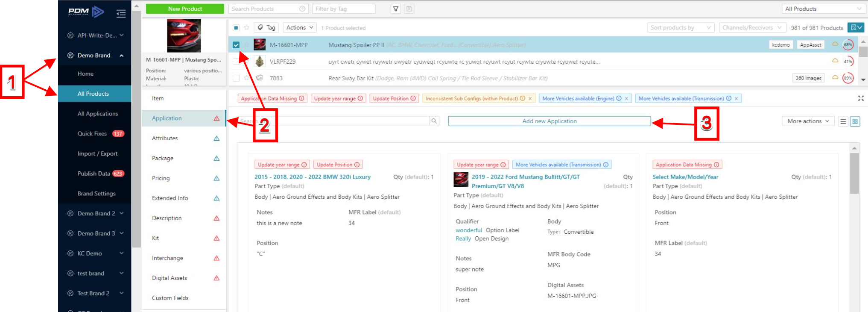The image size is (868, 312).
Task: Click info icon on top Update year range tag
Action: [x=360, y=98]
